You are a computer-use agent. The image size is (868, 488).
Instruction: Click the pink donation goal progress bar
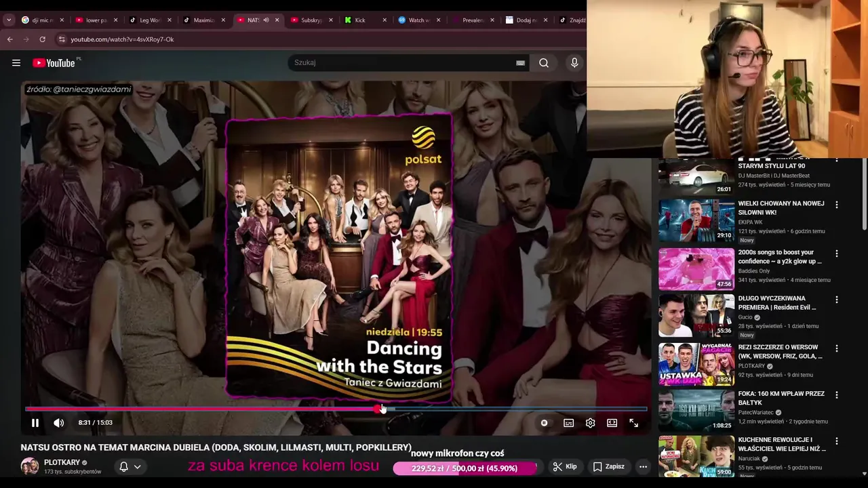(464, 468)
